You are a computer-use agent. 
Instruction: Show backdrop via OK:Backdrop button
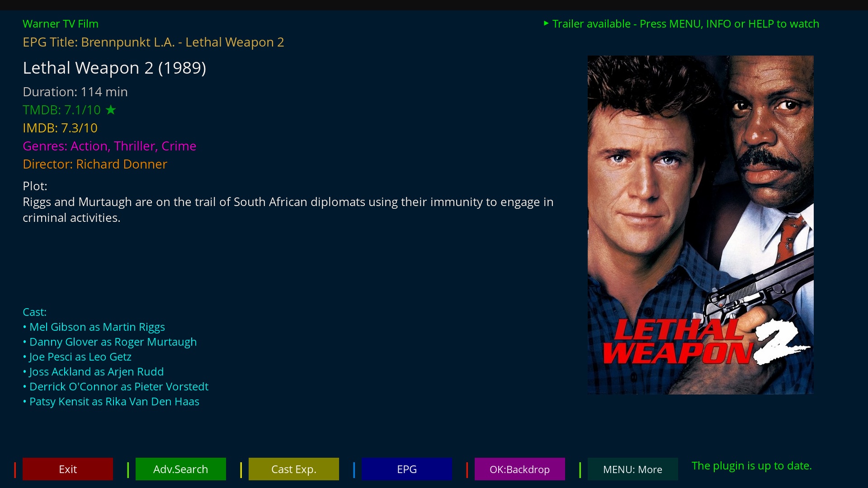pyautogui.click(x=520, y=469)
